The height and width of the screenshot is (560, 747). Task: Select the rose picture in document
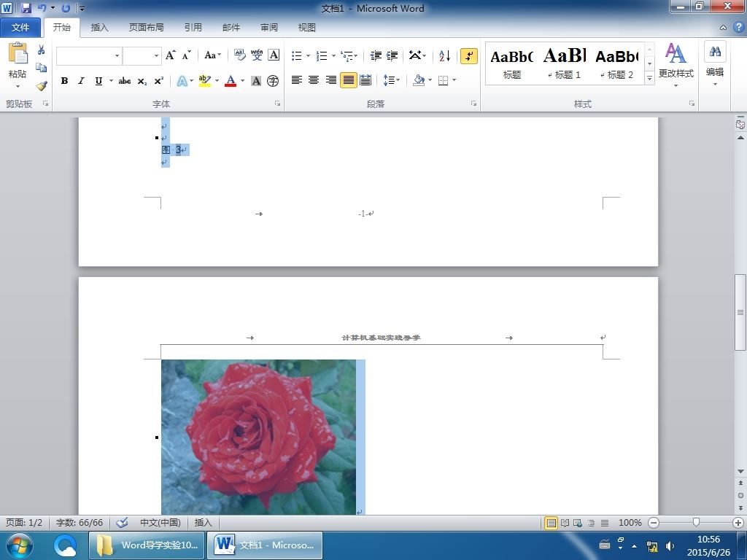pos(259,437)
